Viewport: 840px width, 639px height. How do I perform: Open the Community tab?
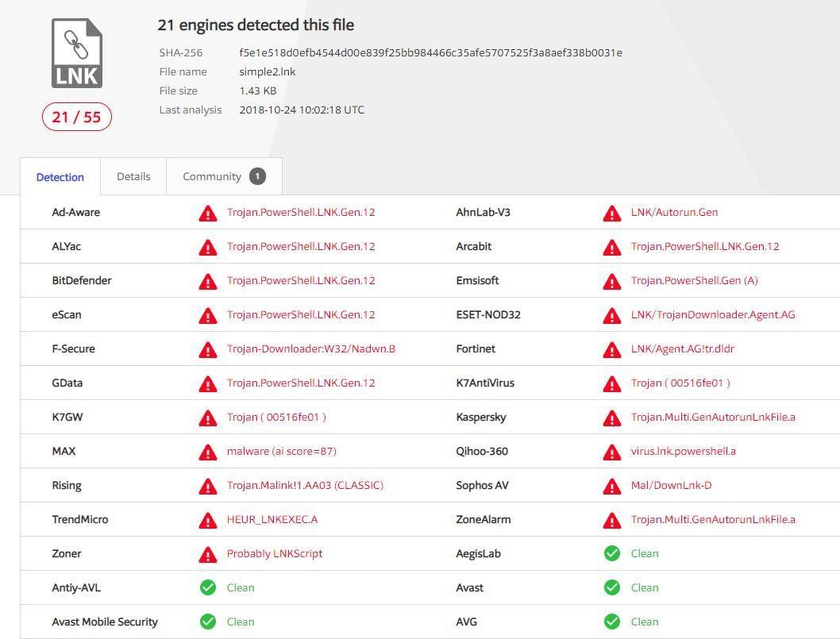pyautogui.click(x=224, y=176)
